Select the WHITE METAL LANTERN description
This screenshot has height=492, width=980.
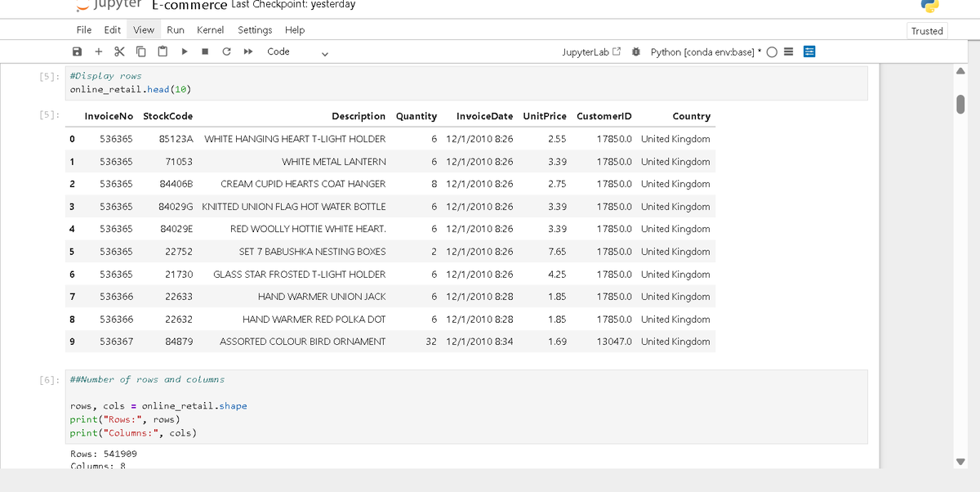[334, 162]
